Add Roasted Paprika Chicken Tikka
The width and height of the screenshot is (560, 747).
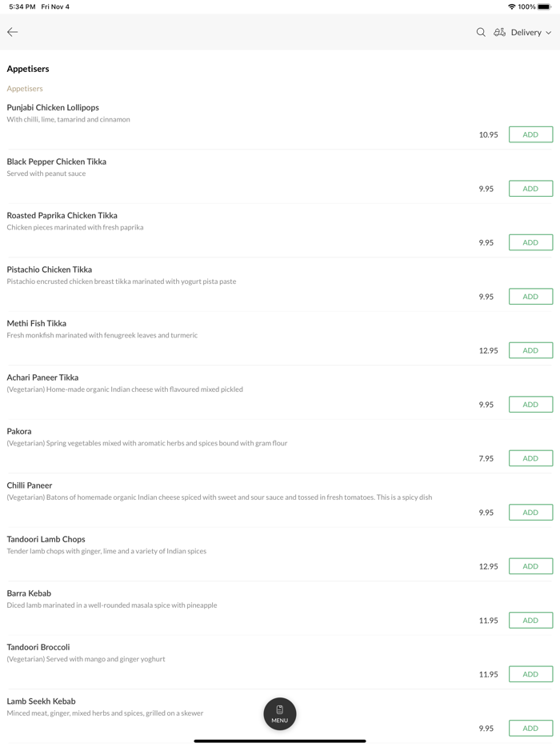[530, 242]
